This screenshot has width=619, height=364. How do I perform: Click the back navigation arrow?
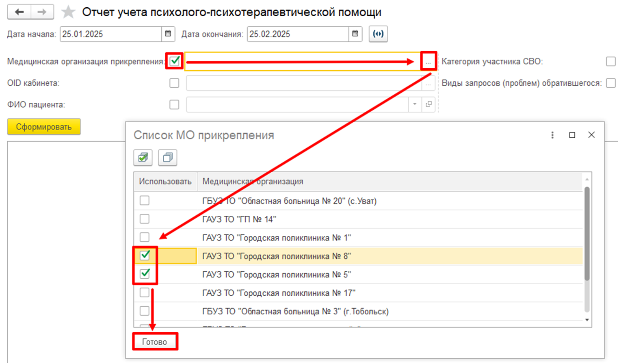tap(19, 12)
